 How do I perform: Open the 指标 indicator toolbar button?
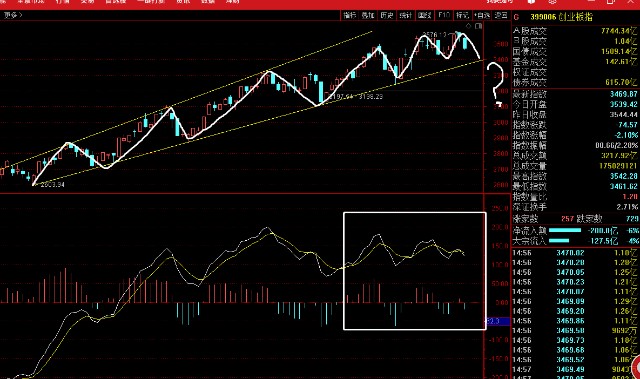coord(350,15)
